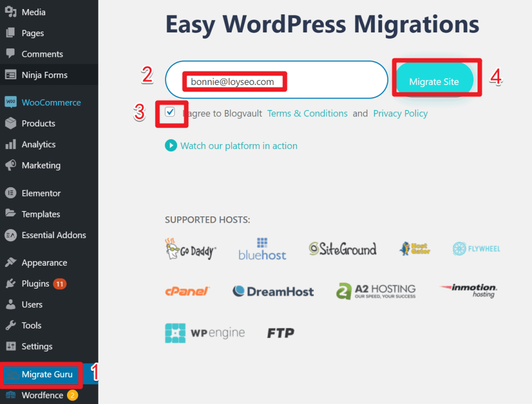
Task: Click the SiteGround logo
Action: click(x=342, y=249)
